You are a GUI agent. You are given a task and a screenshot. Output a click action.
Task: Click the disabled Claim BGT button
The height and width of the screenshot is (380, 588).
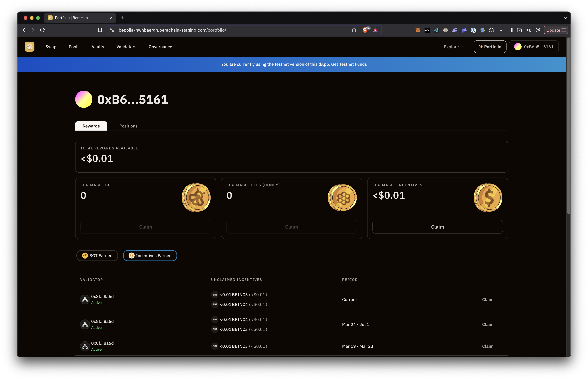click(145, 227)
